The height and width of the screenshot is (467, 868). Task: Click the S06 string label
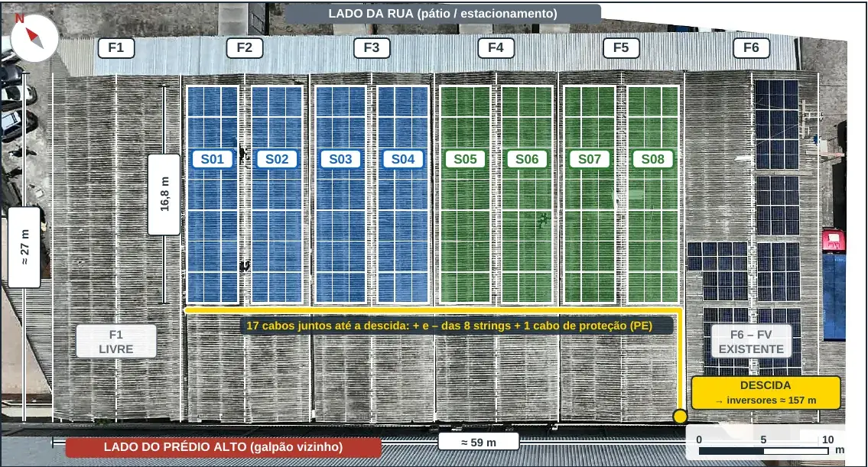click(x=527, y=159)
